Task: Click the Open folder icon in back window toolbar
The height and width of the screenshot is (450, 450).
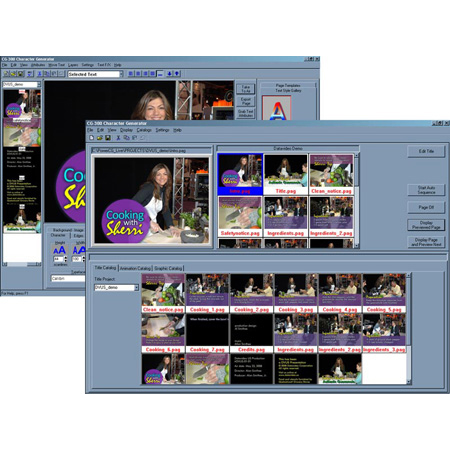Action: [13, 74]
